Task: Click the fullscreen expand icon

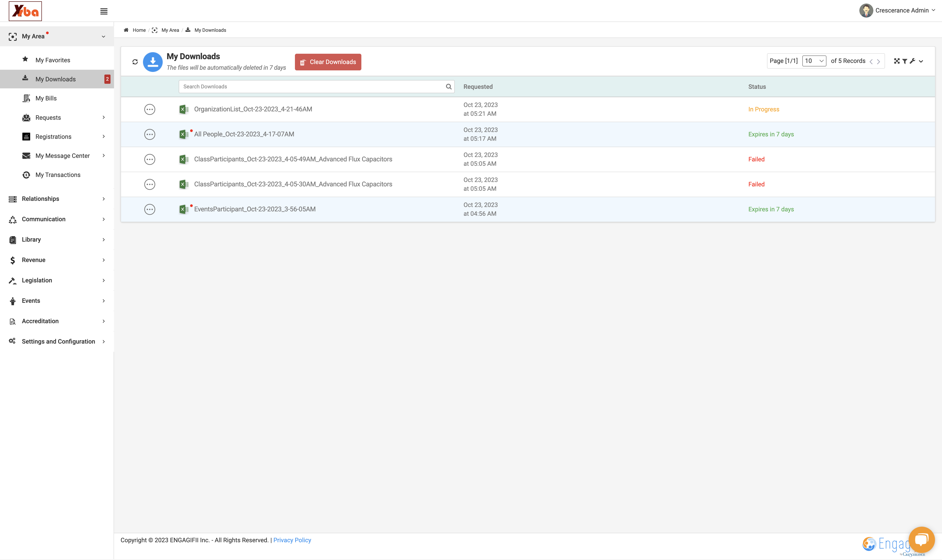Action: click(x=897, y=61)
